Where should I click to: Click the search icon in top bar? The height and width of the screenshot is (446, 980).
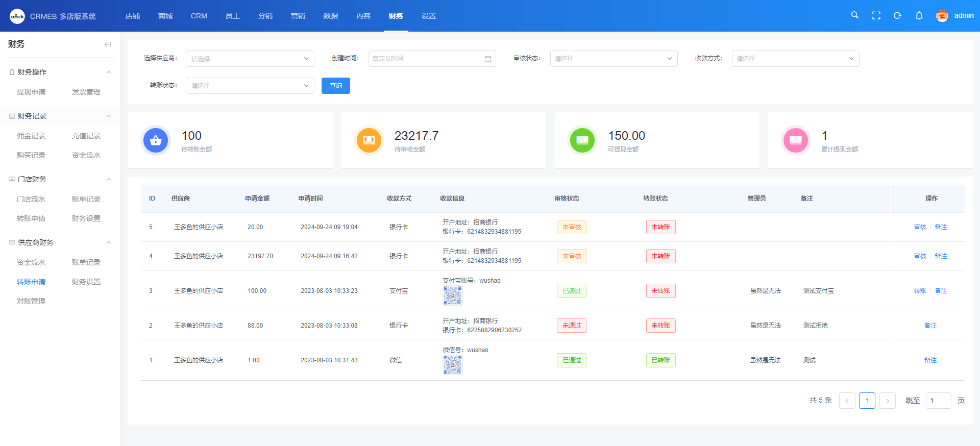(x=854, y=15)
